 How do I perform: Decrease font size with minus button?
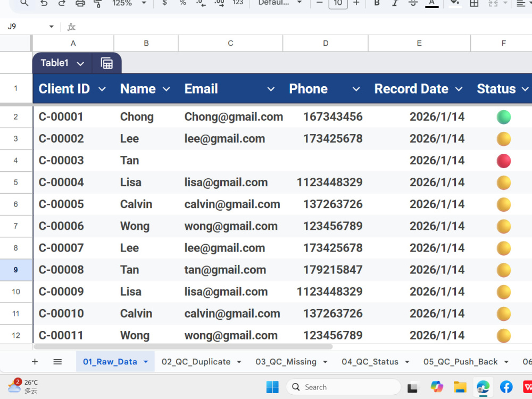tap(319, 3)
